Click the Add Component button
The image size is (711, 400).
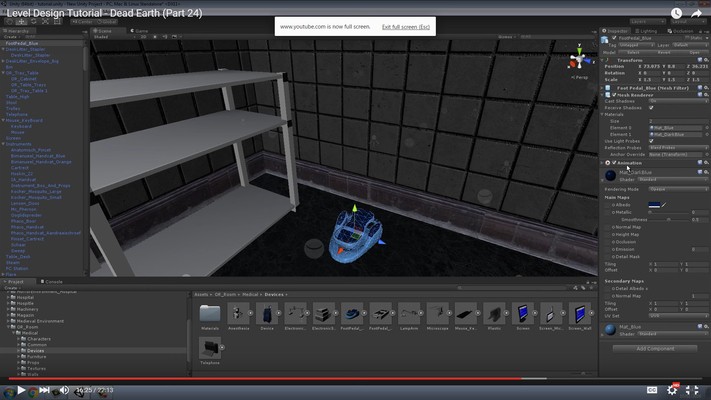click(x=655, y=348)
